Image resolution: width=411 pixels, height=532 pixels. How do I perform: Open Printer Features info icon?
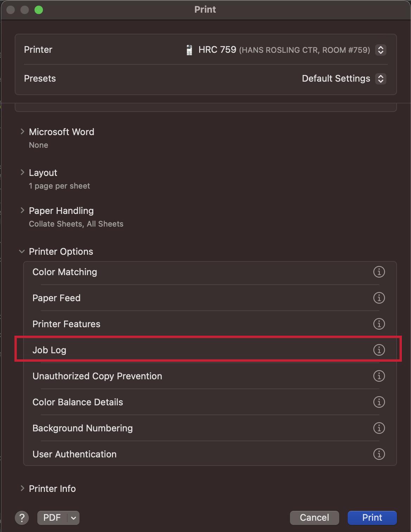[x=379, y=324]
